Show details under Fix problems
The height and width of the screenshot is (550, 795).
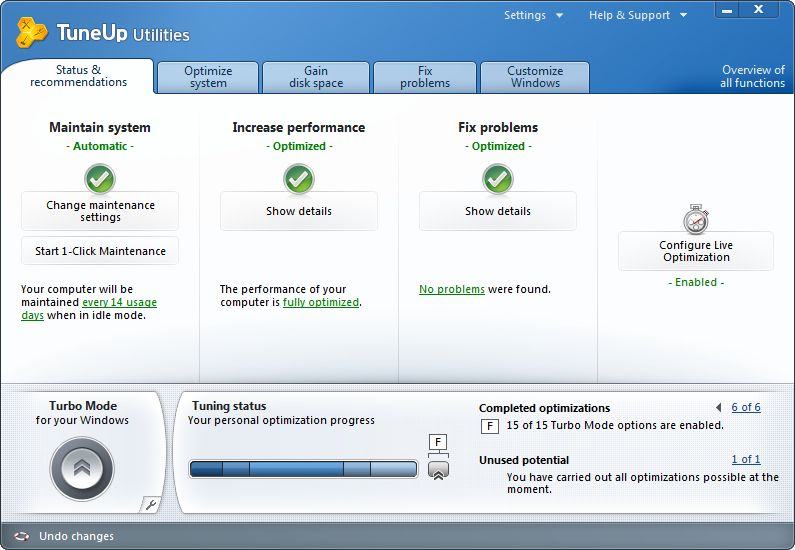point(497,211)
